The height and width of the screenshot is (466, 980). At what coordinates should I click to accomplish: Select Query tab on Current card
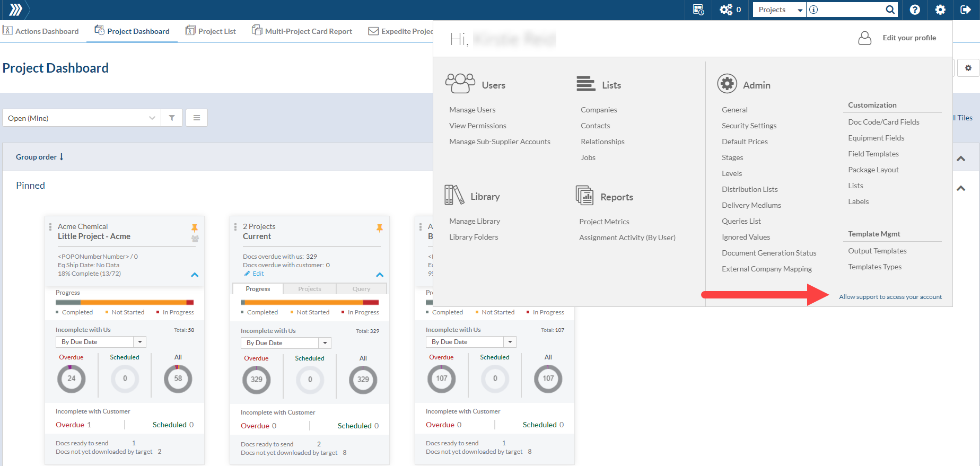pos(361,289)
